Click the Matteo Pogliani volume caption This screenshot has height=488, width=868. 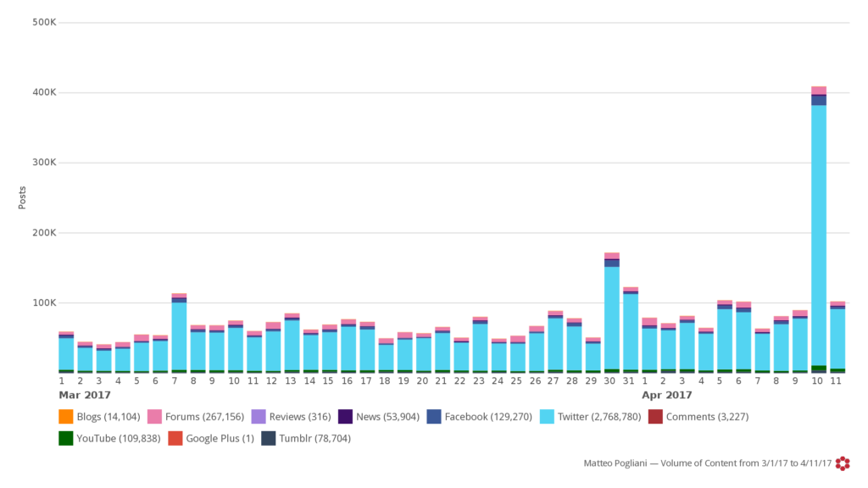[707, 463]
